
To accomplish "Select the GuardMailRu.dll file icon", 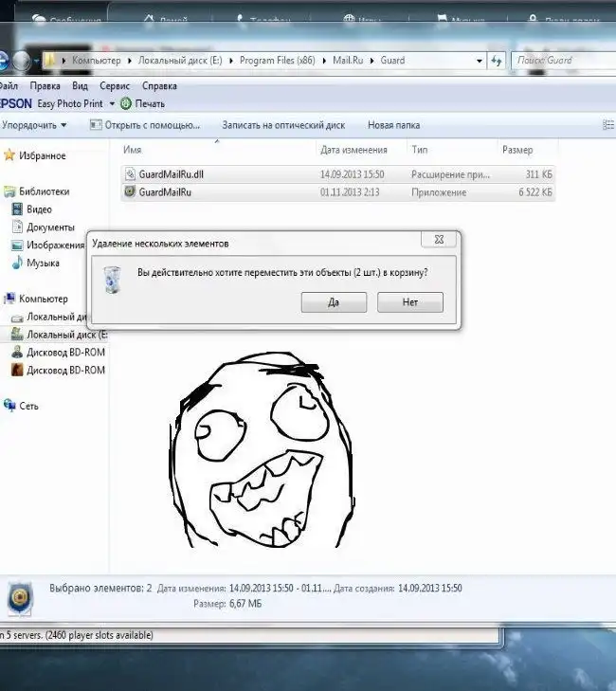I will point(130,174).
